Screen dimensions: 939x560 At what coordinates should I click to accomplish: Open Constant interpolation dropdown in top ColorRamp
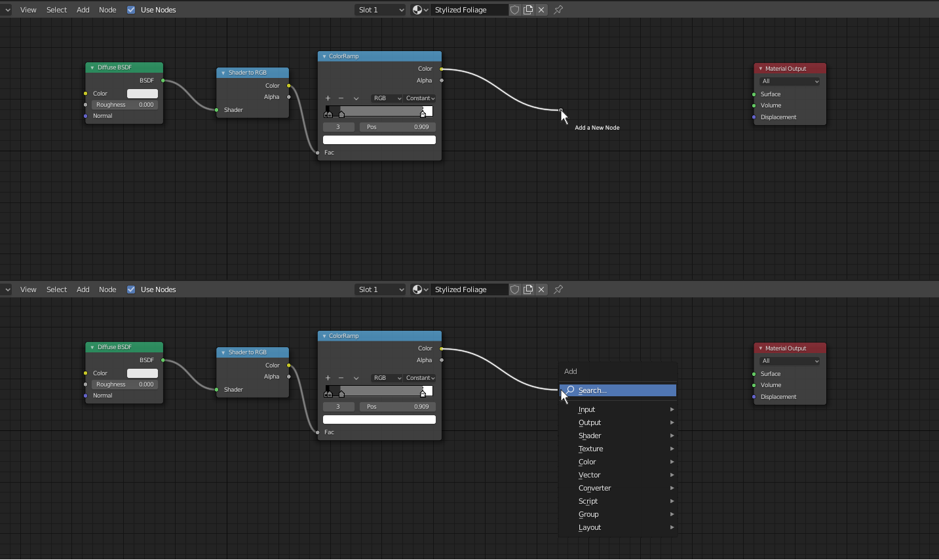click(420, 98)
